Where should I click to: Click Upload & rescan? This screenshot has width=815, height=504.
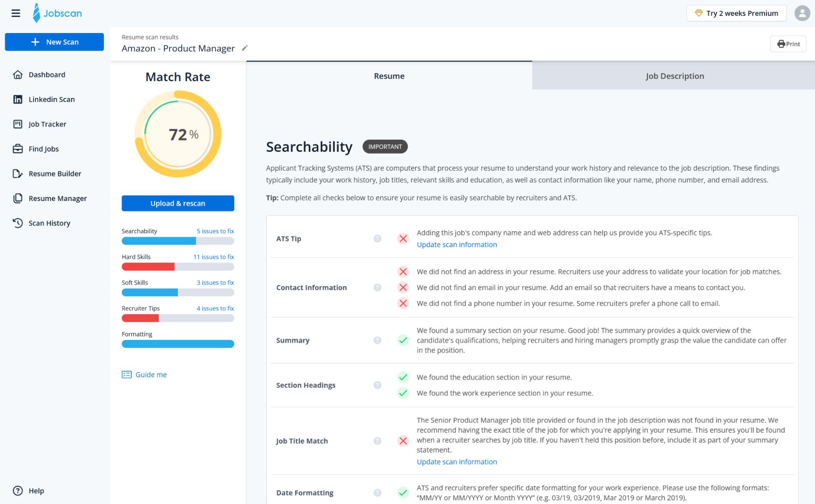click(178, 203)
